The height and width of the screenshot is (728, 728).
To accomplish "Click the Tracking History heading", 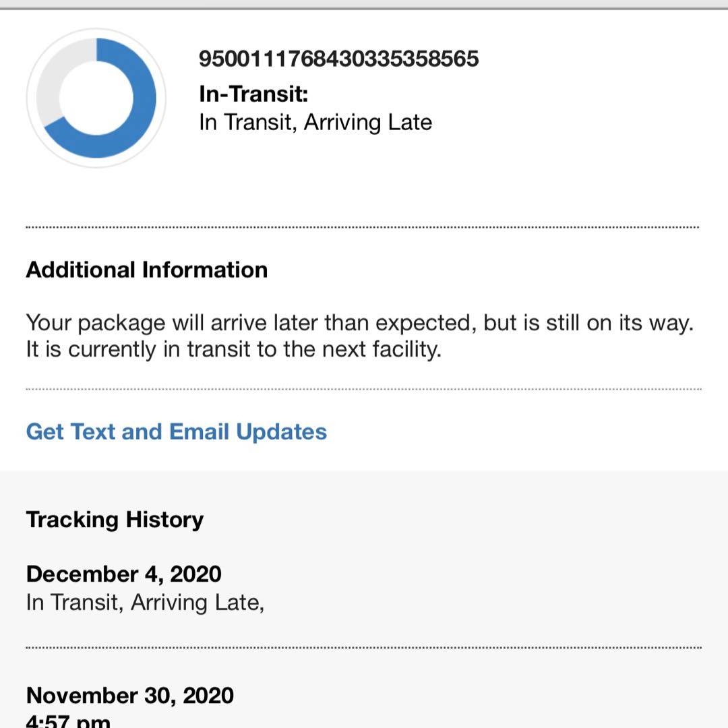I will tap(115, 519).
